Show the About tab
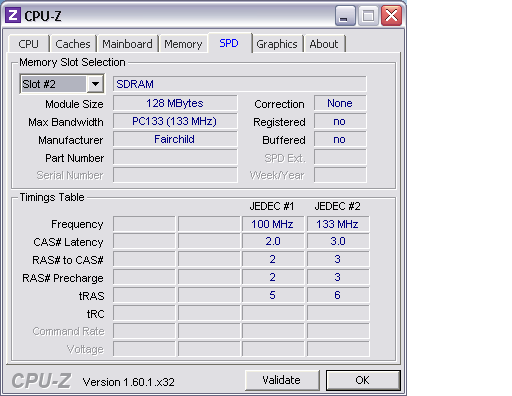The height and width of the screenshot is (396, 512). pos(324,44)
